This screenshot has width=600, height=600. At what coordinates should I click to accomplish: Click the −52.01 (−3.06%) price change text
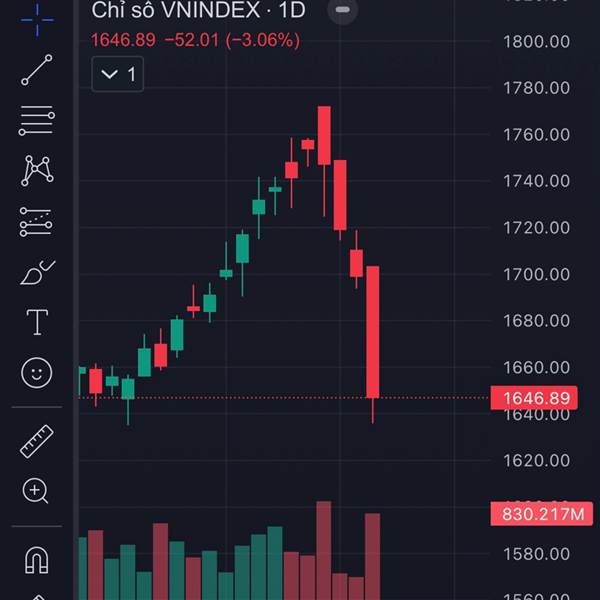[x=232, y=40]
